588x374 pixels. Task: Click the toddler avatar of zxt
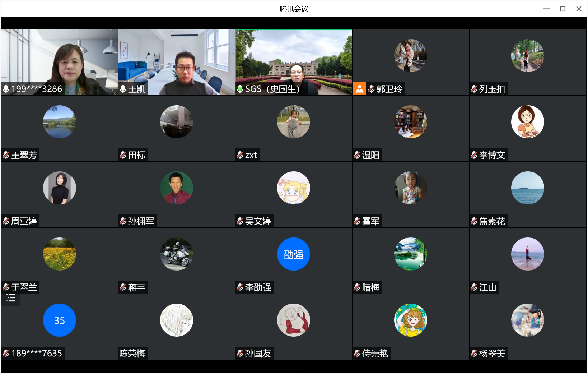(294, 122)
